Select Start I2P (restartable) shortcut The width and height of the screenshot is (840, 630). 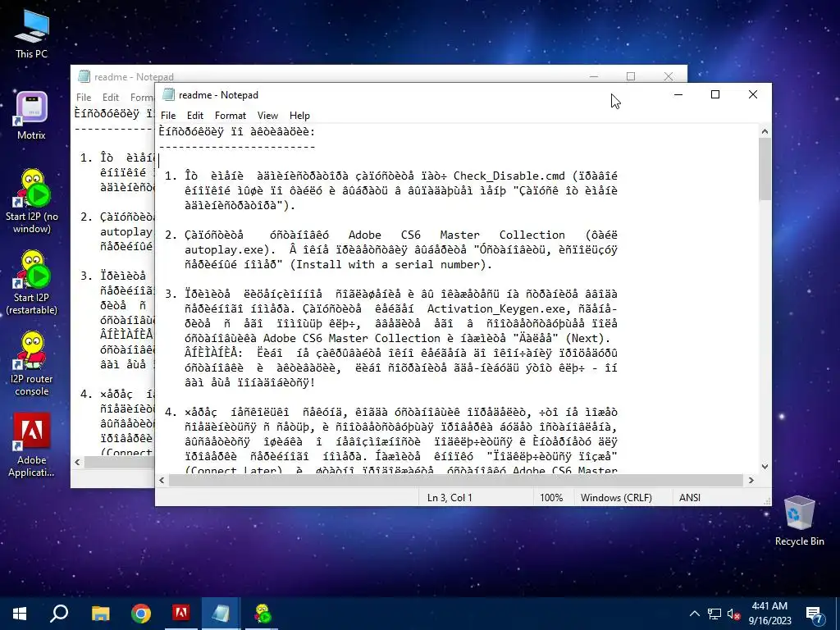[x=32, y=283]
